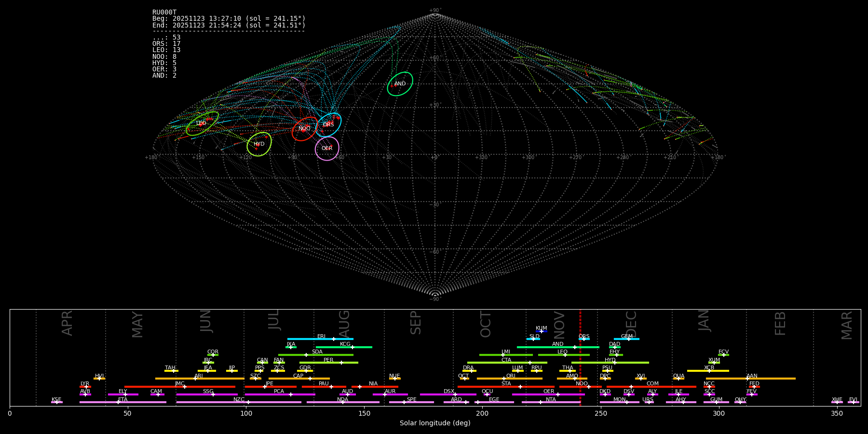The image size is (868, 434).
Task: Click the AND radiant ellipse on the sky map
Action: [400, 84]
